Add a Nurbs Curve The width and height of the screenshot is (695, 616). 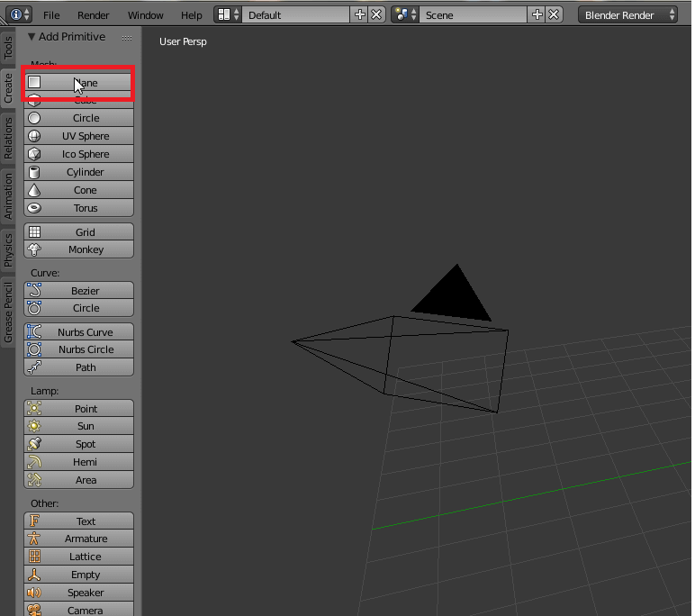click(x=78, y=331)
